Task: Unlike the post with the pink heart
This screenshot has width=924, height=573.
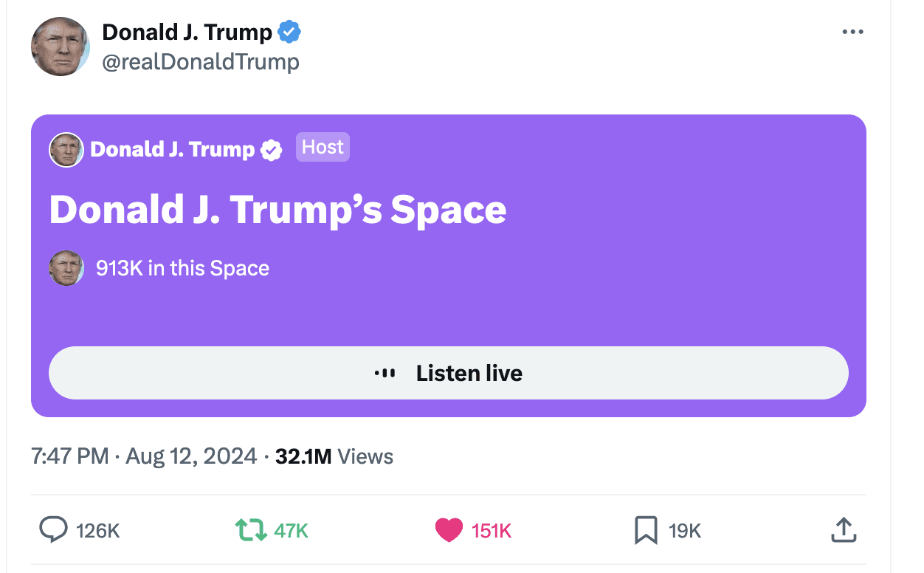Action: (x=449, y=529)
